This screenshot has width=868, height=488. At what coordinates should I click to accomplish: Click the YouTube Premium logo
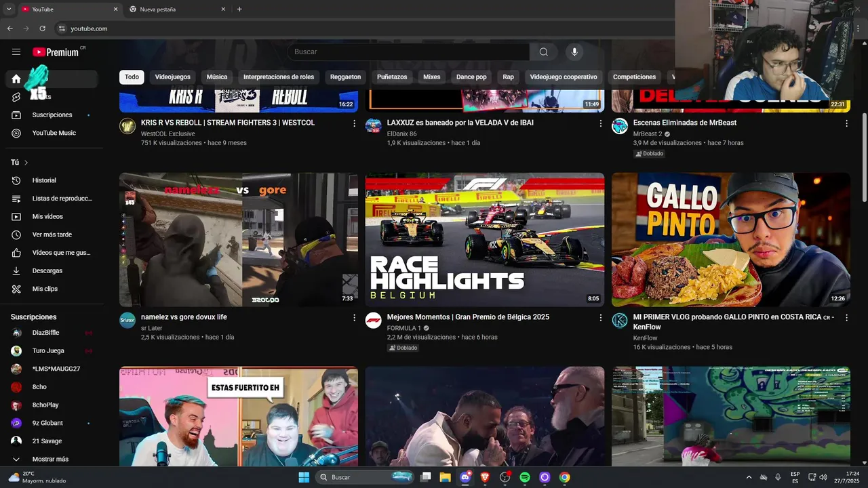coord(56,52)
